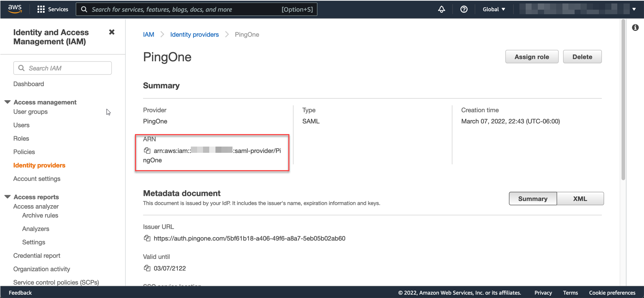Open Analyzers in the sidebar
644x298 pixels.
pos(36,229)
